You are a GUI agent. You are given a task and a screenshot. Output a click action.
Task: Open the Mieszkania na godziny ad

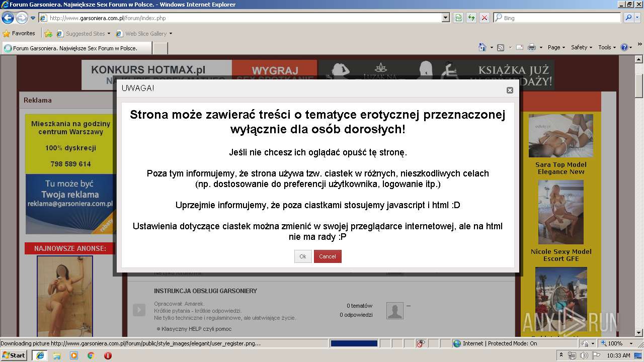70,144
